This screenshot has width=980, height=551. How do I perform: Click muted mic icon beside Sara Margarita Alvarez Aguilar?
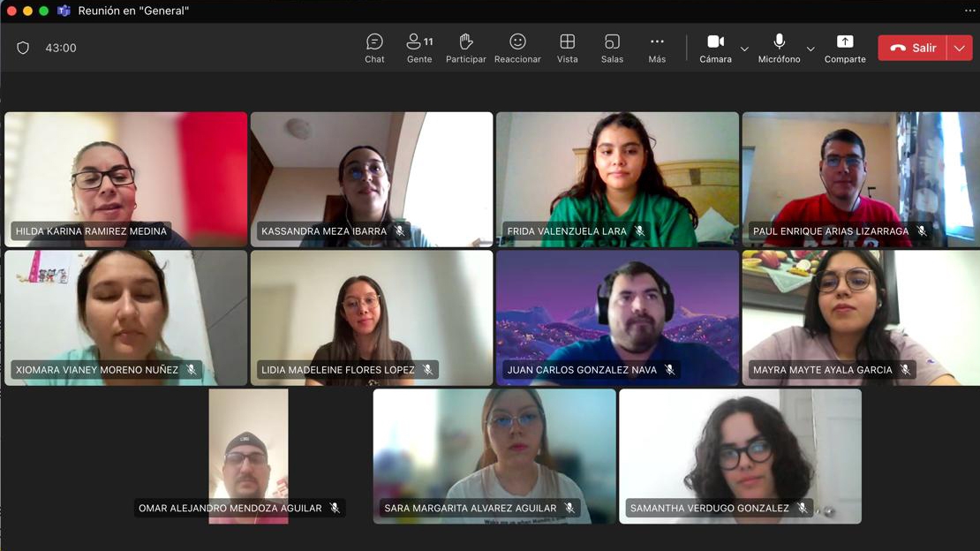click(569, 508)
